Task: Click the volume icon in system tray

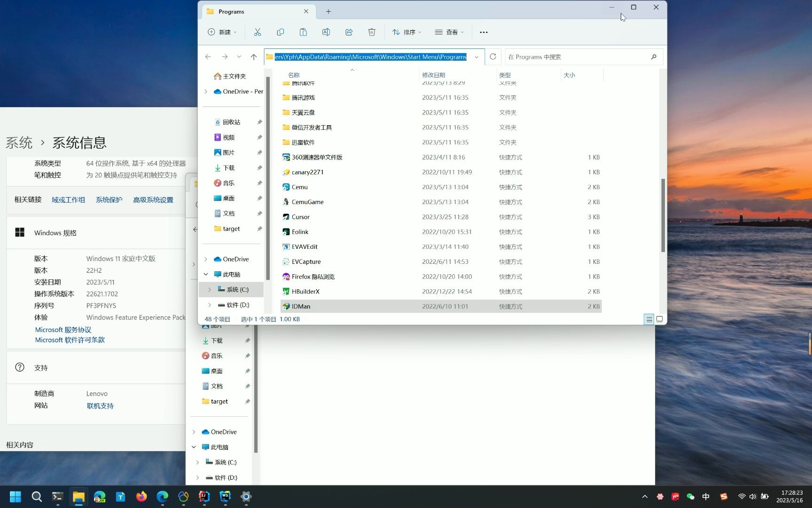Action: point(753,497)
